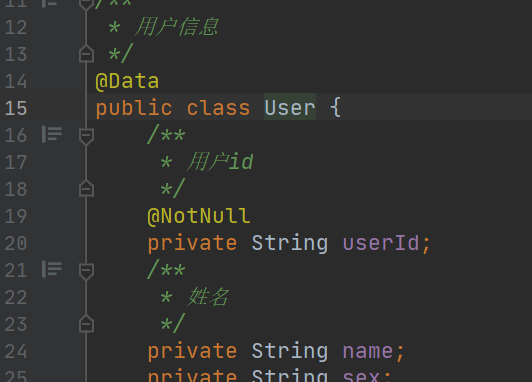532x382 pixels.
Task: Click line number 15 in gutter
Action: pyautogui.click(x=16, y=108)
